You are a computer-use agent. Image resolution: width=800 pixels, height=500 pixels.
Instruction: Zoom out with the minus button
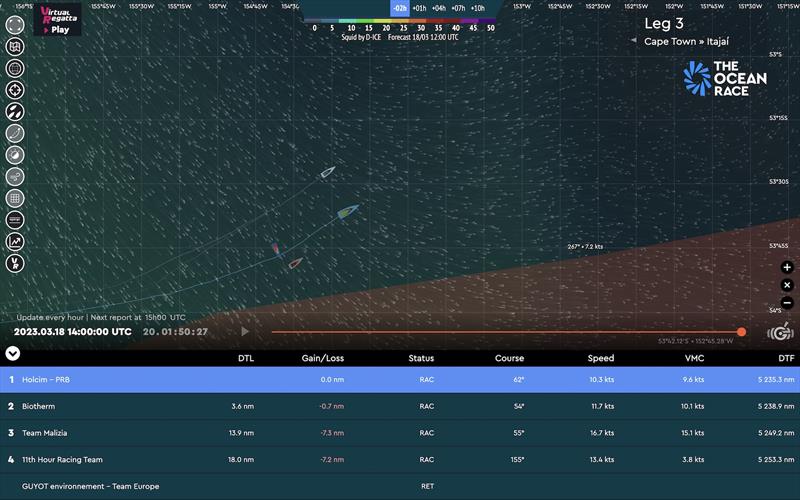pos(787,303)
